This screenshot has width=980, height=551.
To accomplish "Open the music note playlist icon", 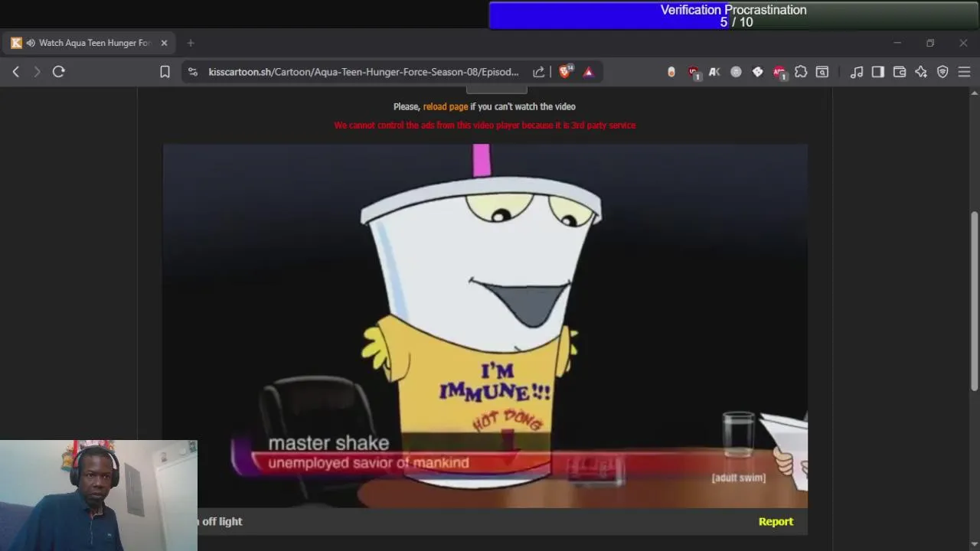I will pyautogui.click(x=857, y=72).
